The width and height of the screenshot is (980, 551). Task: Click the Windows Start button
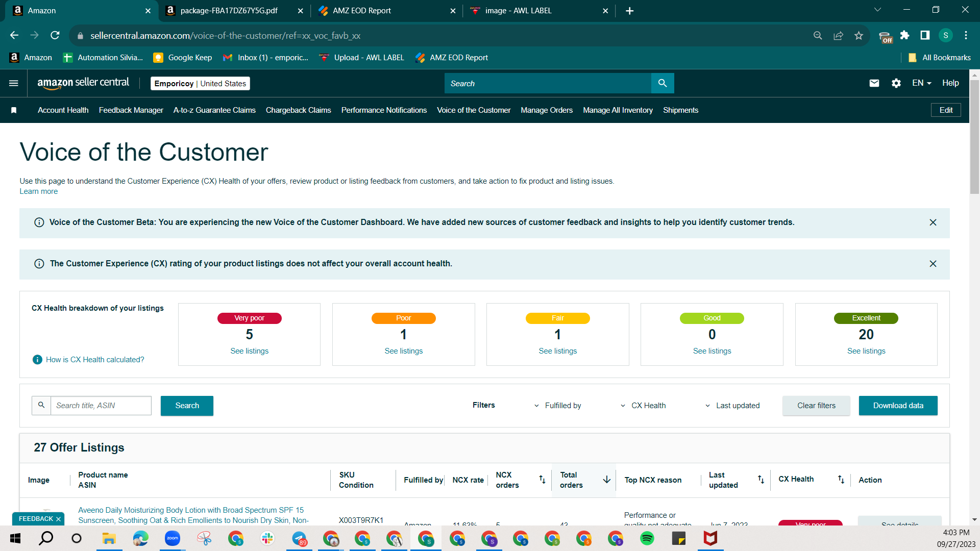(x=15, y=538)
